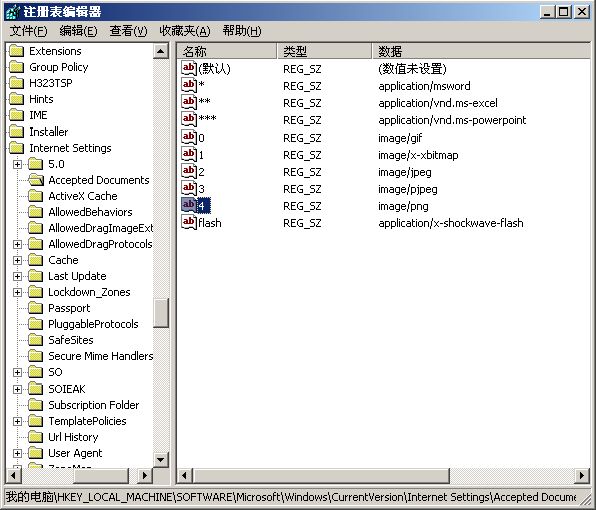The image size is (596, 510).
Task: Click the ab icon of the ** value
Action: (x=189, y=102)
